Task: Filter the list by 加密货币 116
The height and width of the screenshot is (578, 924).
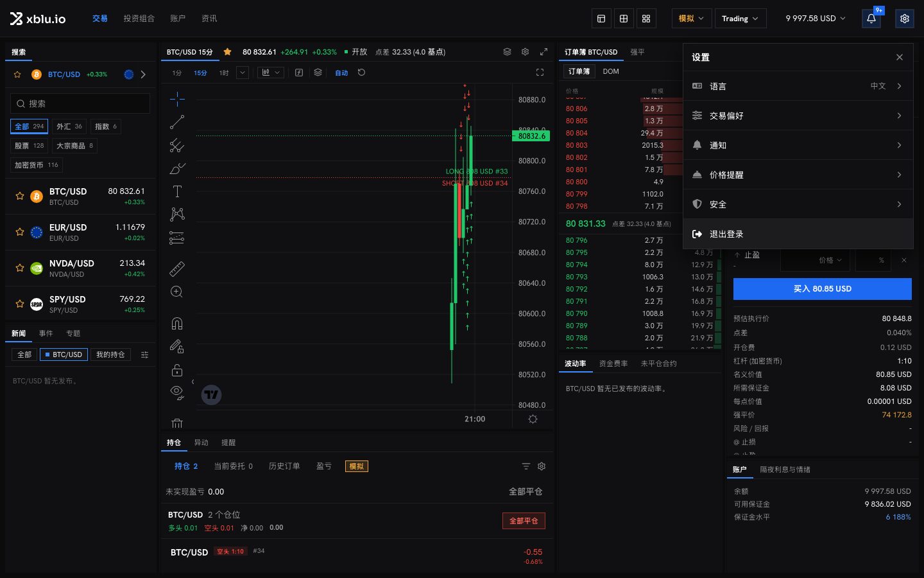Action: (37, 165)
